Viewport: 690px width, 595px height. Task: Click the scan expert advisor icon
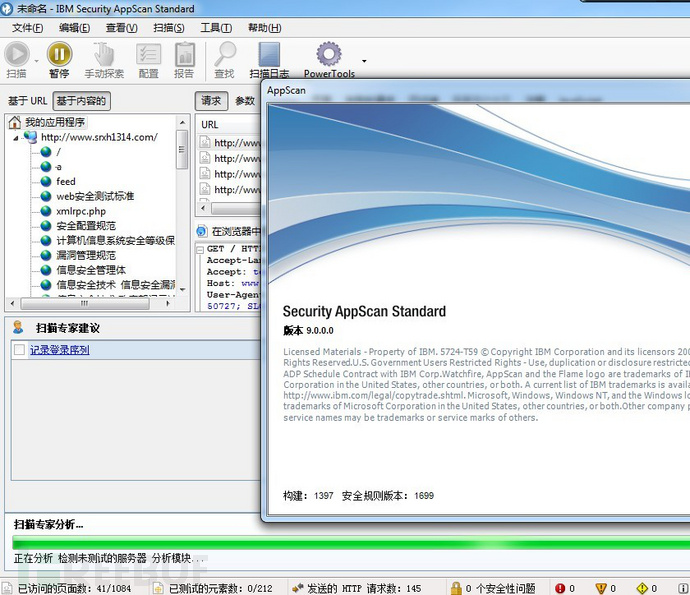coord(18,327)
